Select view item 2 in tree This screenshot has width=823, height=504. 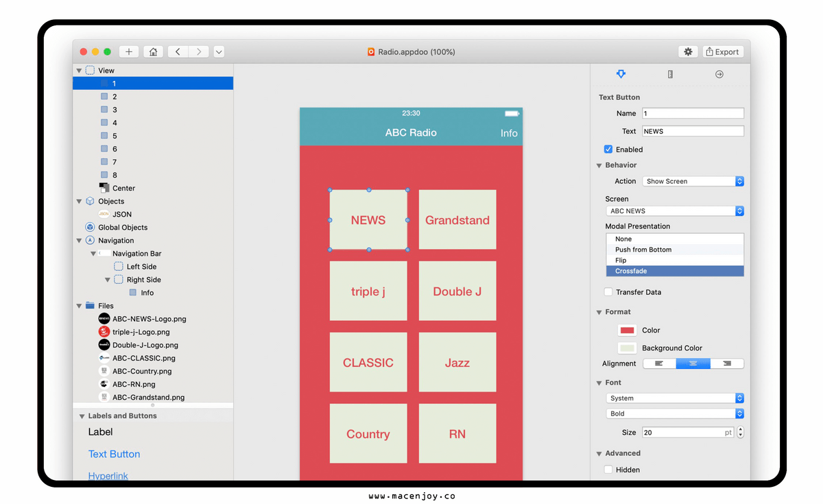click(x=115, y=97)
